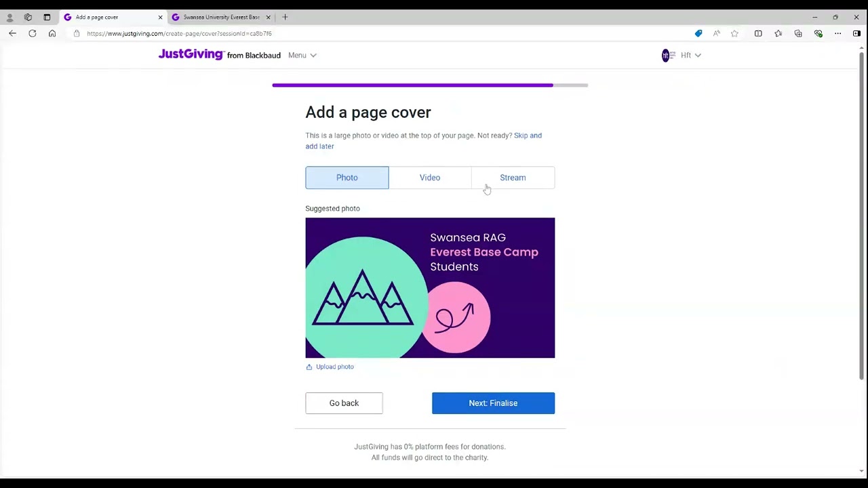View site info via the padlock icon

tap(77, 33)
